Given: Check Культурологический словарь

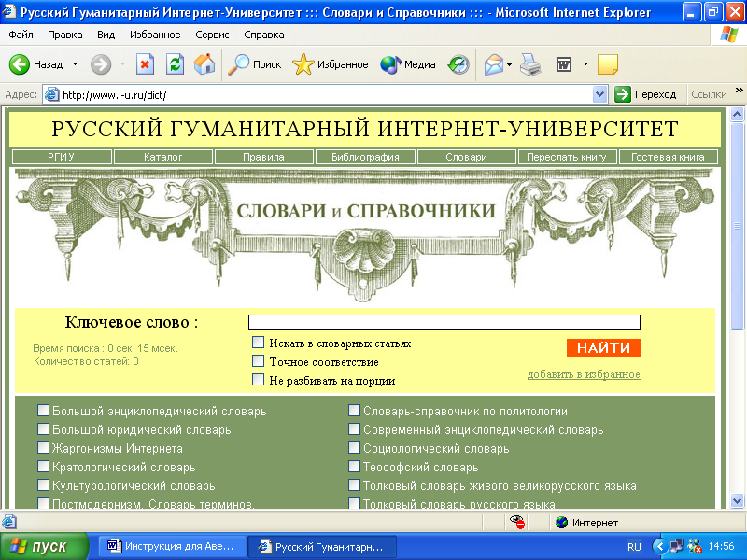Looking at the screenshot, I should [x=43, y=484].
